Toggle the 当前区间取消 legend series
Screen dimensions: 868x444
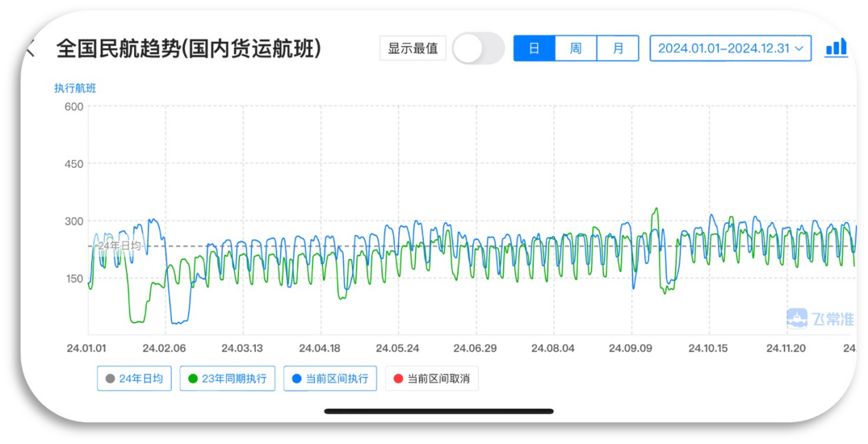tap(431, 378)
